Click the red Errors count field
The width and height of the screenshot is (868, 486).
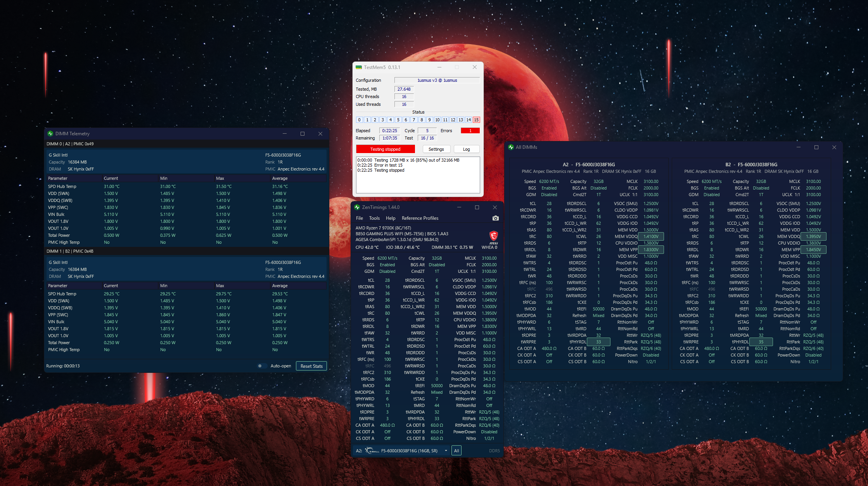tap(470, 131)
